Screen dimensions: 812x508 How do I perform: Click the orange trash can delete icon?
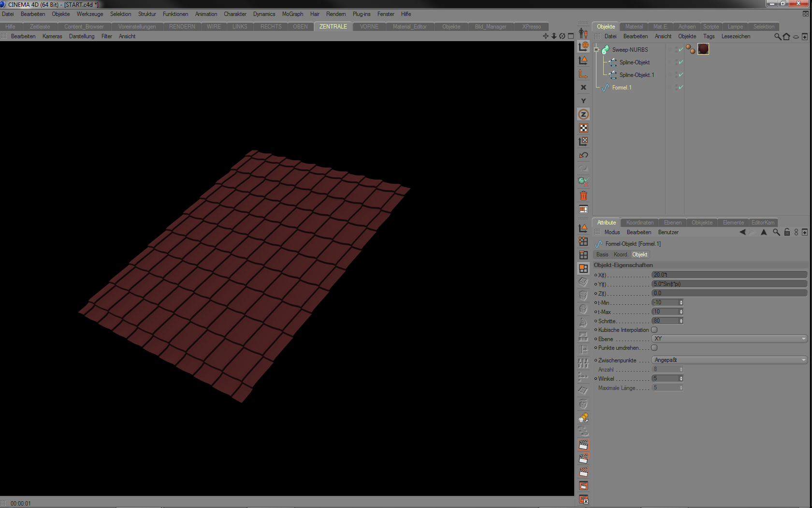click(x=583, y=196)
